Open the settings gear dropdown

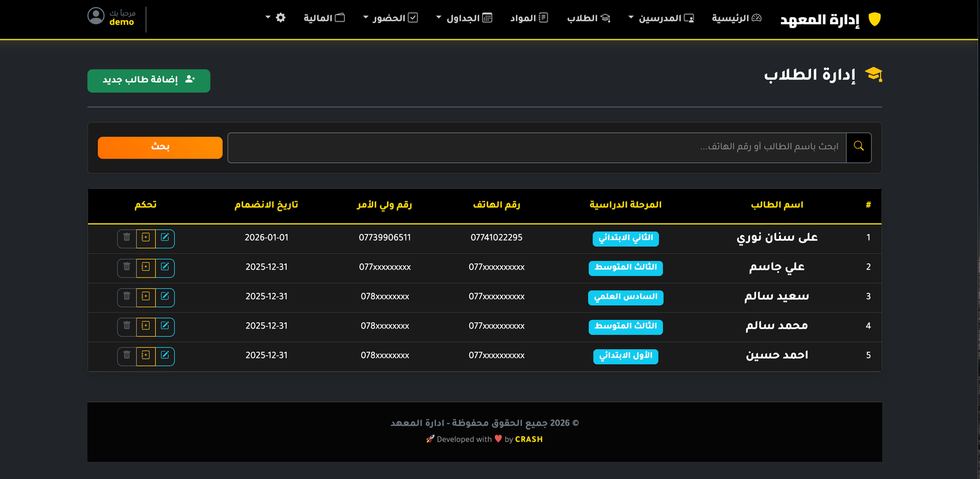click(x=276, y=18)
